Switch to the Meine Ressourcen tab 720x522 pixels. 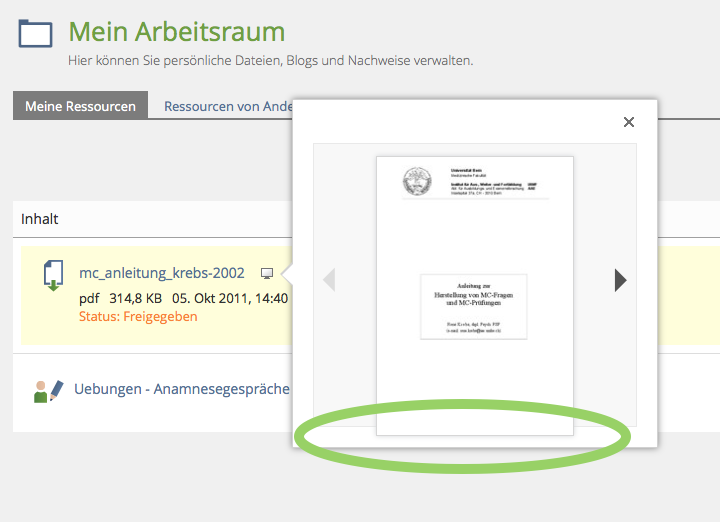tap(80, 106)
